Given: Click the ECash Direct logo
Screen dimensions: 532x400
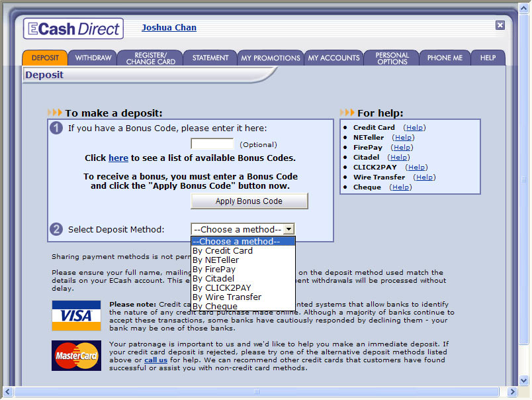Looking at the screenshot, I should click(73, 28).
